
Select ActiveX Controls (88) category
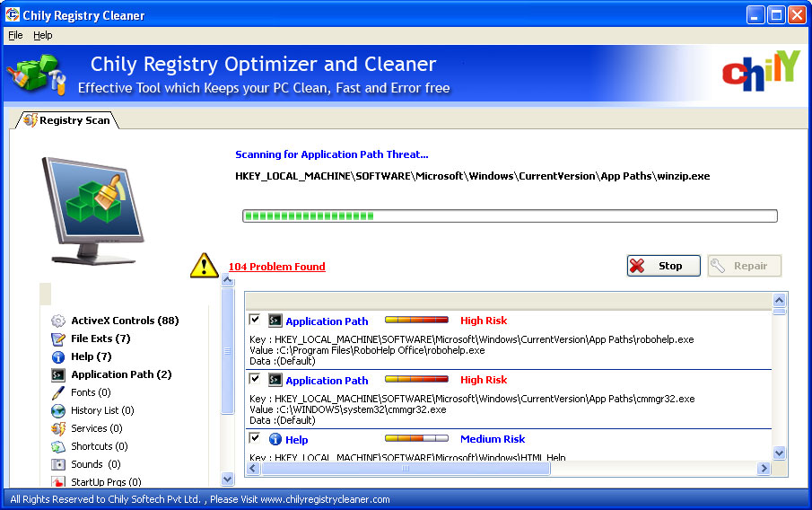(x=125, y=321)
